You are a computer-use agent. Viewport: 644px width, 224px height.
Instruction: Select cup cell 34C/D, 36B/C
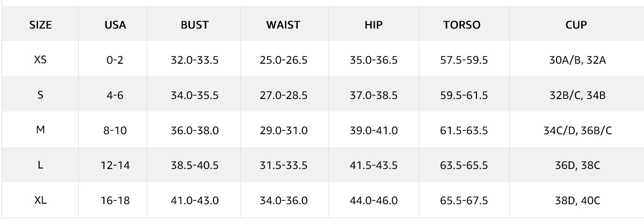tap(577, 131)
